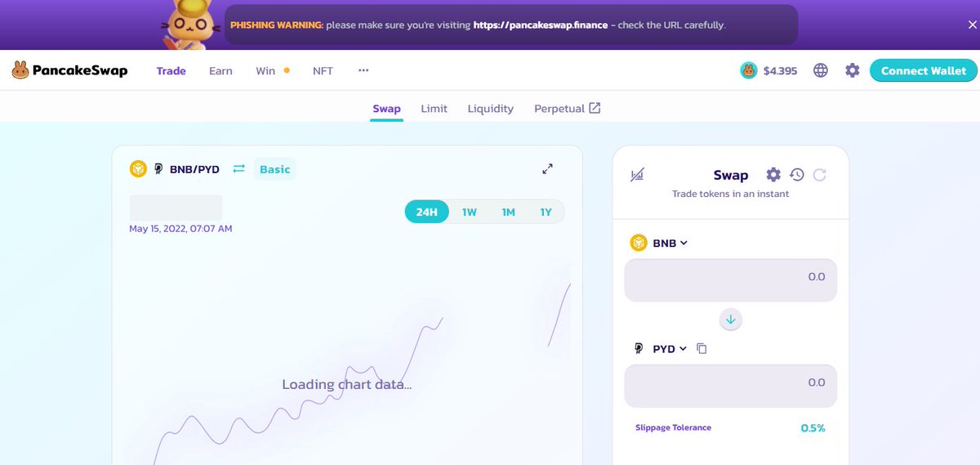Click the swap direction down arrow
The height and width of the screenshot is (465, 980).
(731, 320)
